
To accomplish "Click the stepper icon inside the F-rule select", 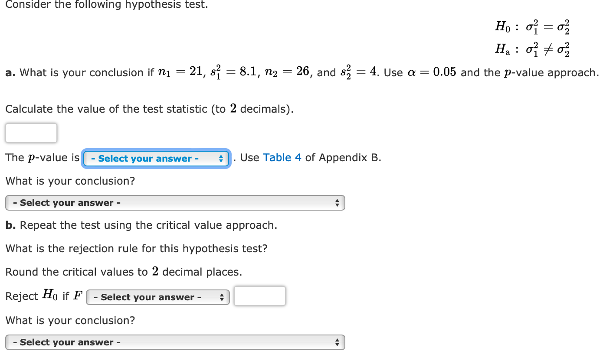I will 222,297.
